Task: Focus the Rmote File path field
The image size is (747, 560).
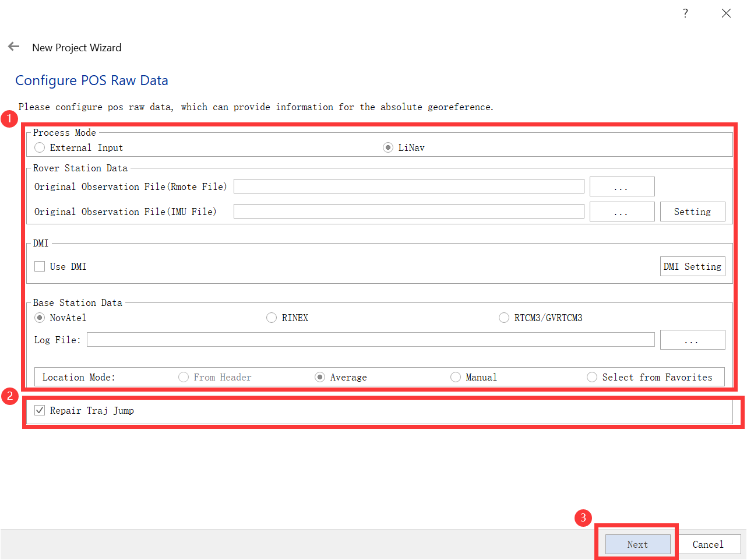Action: coord(409,186)
